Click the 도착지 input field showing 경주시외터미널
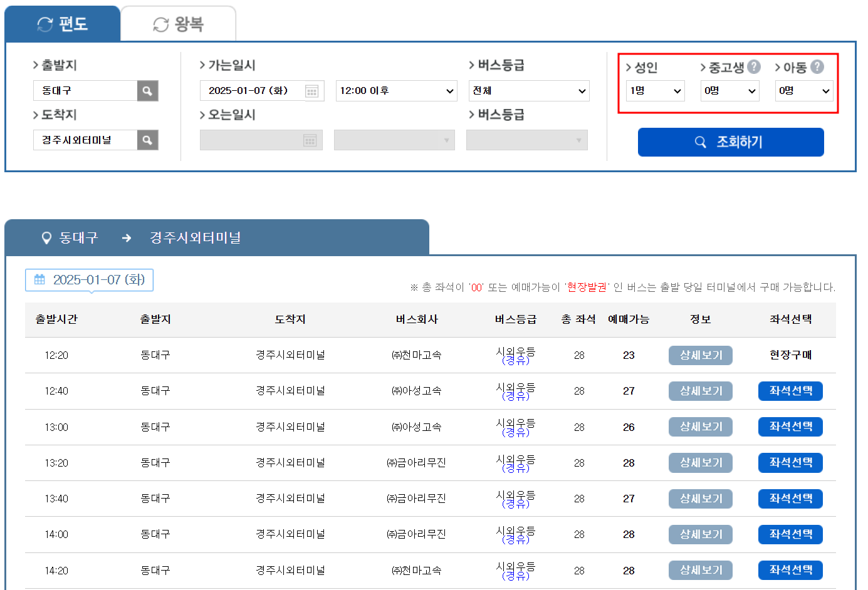 tap(85, 140)
